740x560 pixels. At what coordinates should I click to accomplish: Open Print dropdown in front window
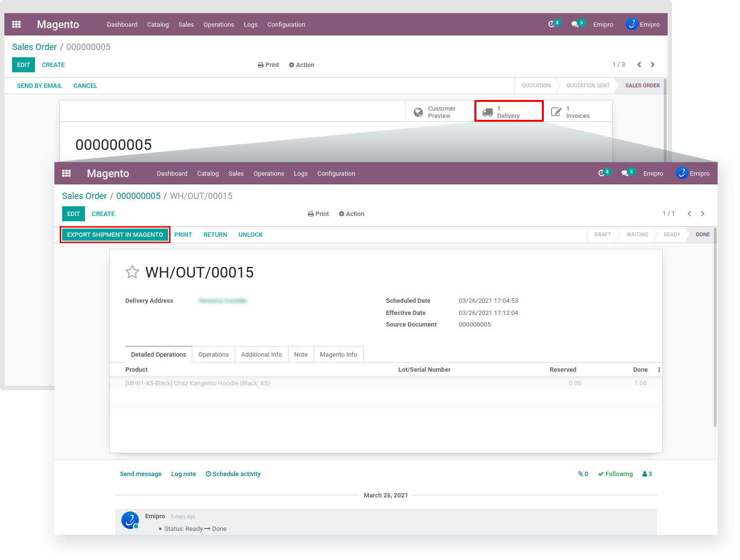[x=318, y=214]
